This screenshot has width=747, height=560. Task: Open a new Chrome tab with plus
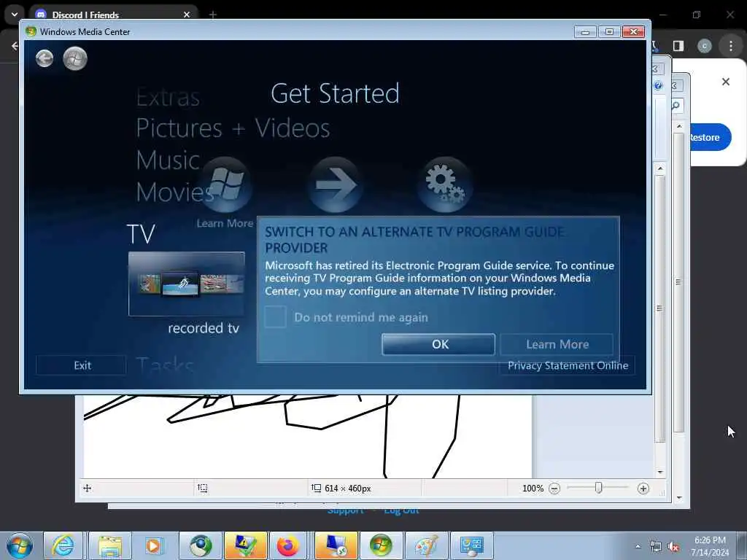[x=213, y=15]
